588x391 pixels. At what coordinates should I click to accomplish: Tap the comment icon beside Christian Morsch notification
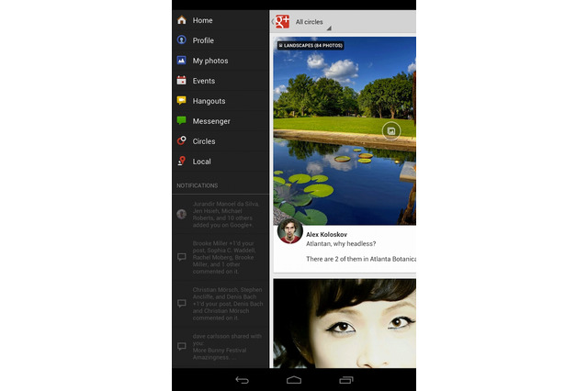tap(182, 304)
